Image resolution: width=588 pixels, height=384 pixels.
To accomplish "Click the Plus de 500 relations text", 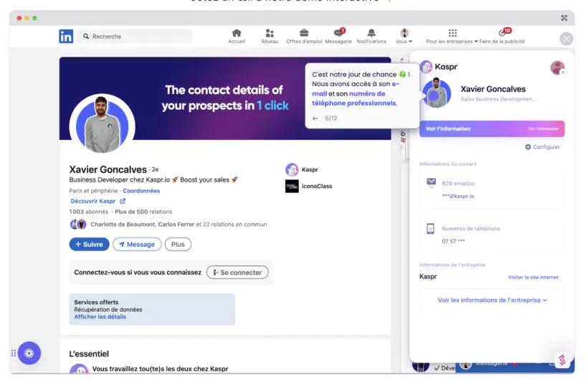I will pos(143,212).
